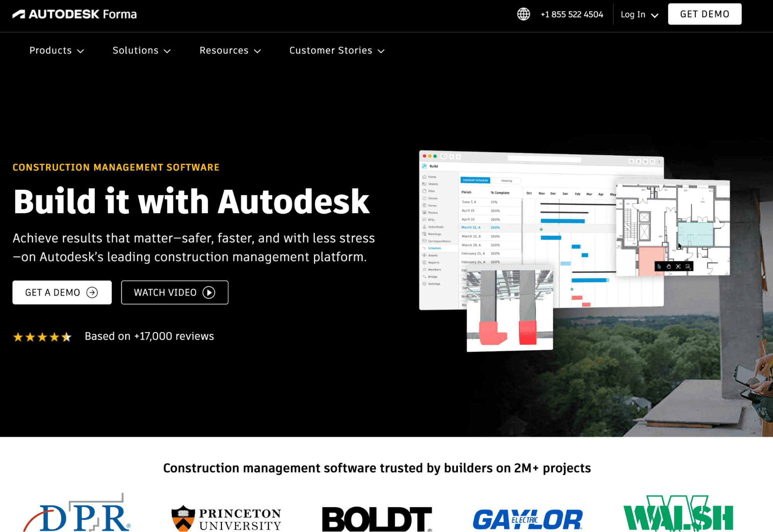Open the Customer Stories menu
The width and height of the screenshot is (773, 532).
[x=337, y=51]
